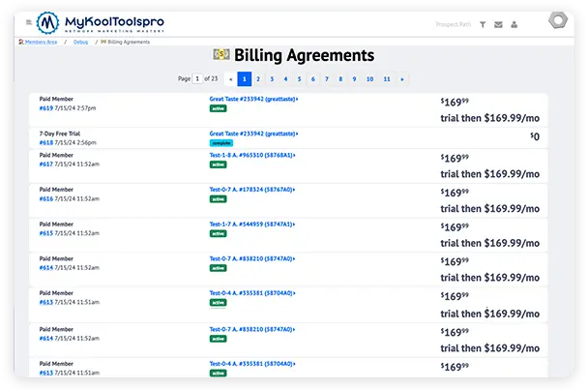
Task: Go to next page with » arrow
Action: pos(402,78)
